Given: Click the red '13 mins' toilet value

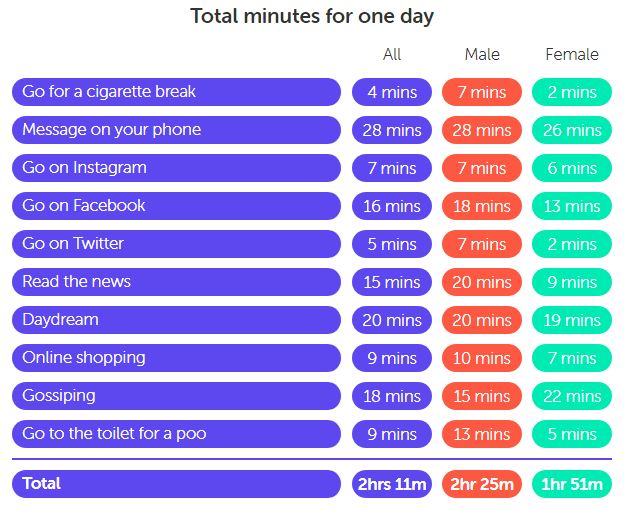Looking at the screenshot, I should [482, 434].
